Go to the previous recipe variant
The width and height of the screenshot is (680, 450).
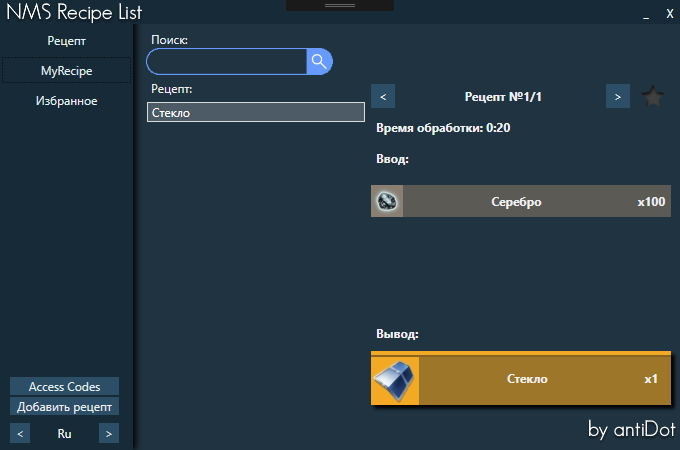pos(383,96)
